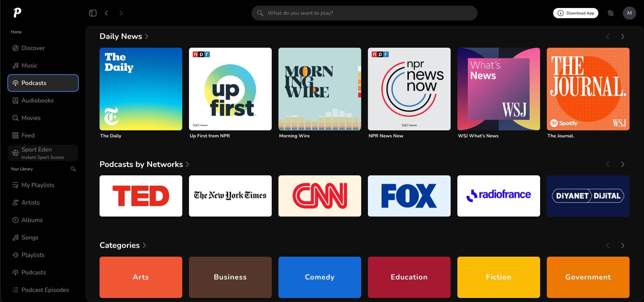Select Audiobooks from sidebar menu
This screenshot has height=302, width=644.
coord(37,100)
